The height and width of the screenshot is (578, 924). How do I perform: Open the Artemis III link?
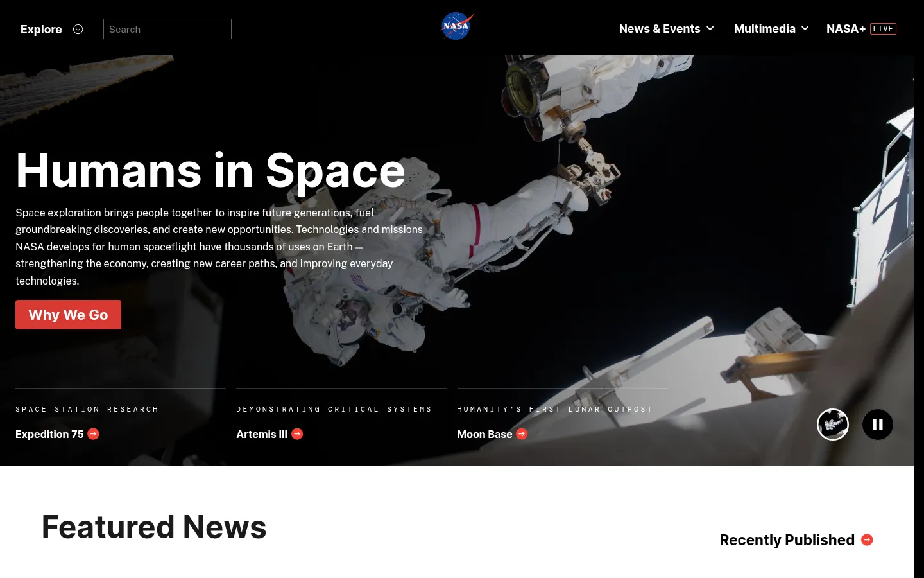pos(262,435)
